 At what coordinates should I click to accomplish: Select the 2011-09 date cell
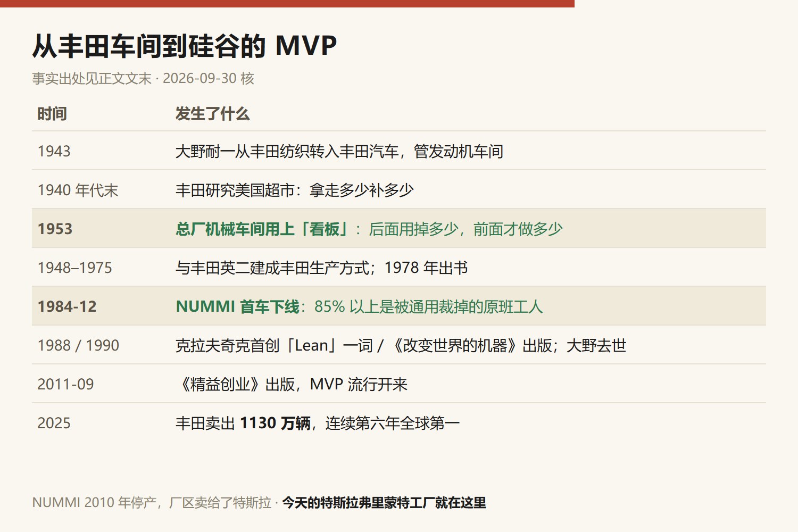pos(65,384)
